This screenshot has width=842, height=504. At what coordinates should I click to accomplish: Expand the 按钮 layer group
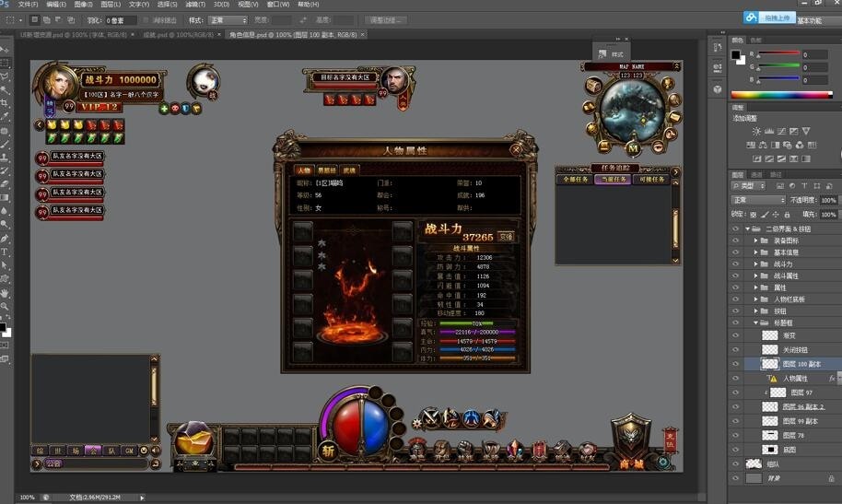tap(755, 311)
